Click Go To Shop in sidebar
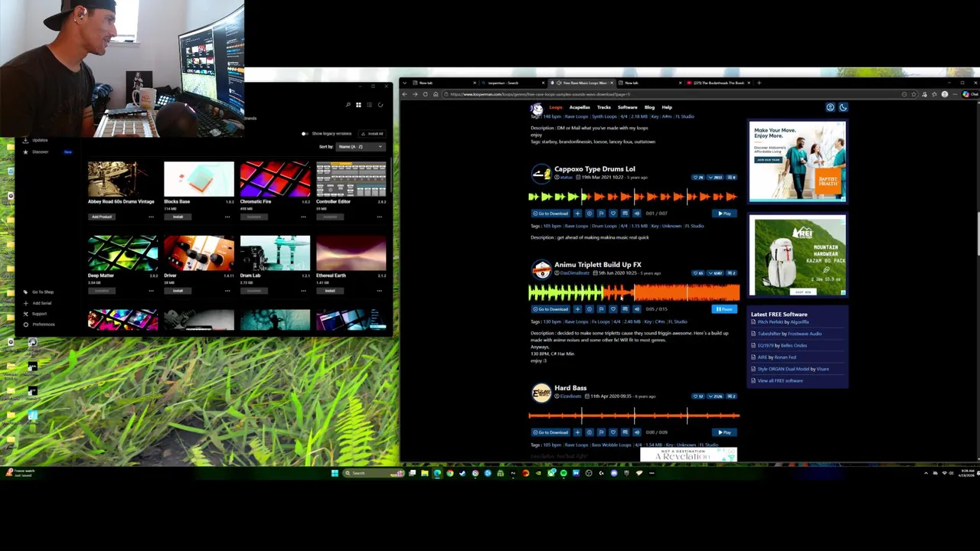Screen dimensions: 980x551 pyautogui.click(x=42, y=292)
